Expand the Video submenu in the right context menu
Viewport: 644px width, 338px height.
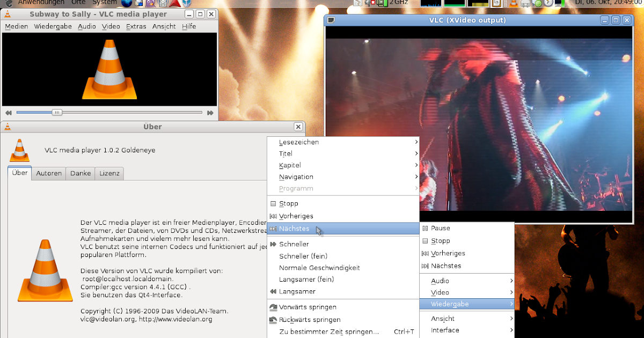tap(467, 292)
